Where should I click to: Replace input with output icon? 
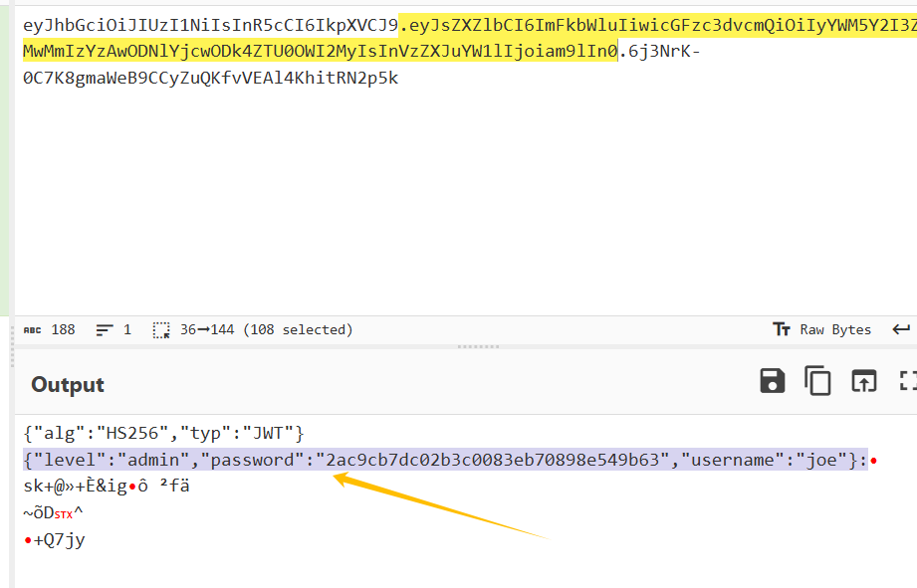click(x=864, y=381)
